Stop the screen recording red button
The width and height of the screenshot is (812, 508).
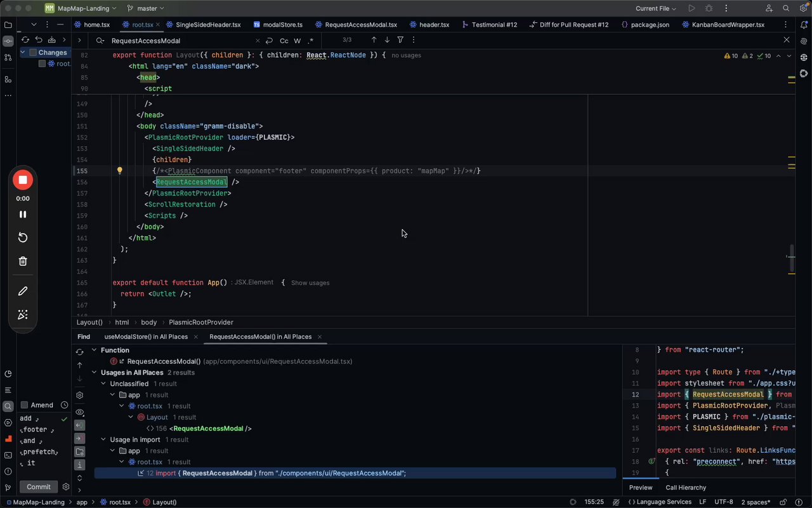[x=23, y=180]
